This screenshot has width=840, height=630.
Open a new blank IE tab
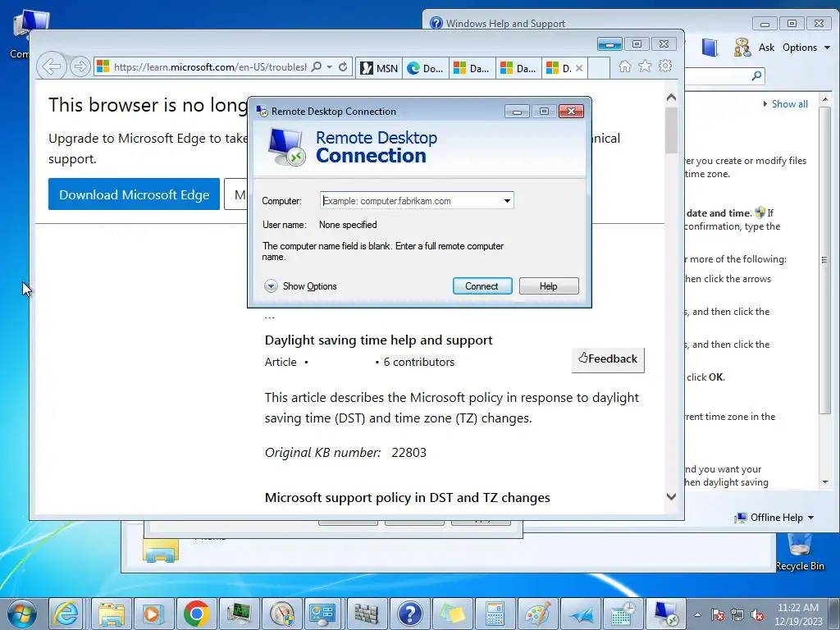599,68
